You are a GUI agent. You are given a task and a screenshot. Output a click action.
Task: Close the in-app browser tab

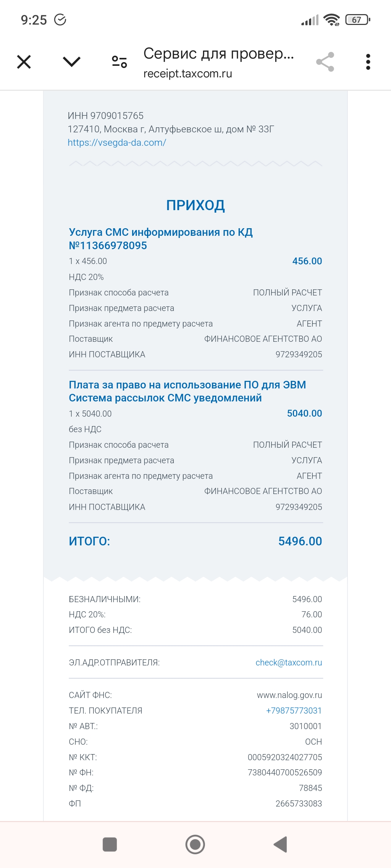click(24, 62)
